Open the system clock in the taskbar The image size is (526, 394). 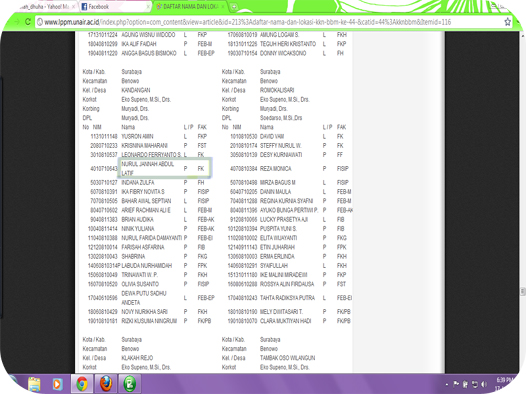pos(505,384)
